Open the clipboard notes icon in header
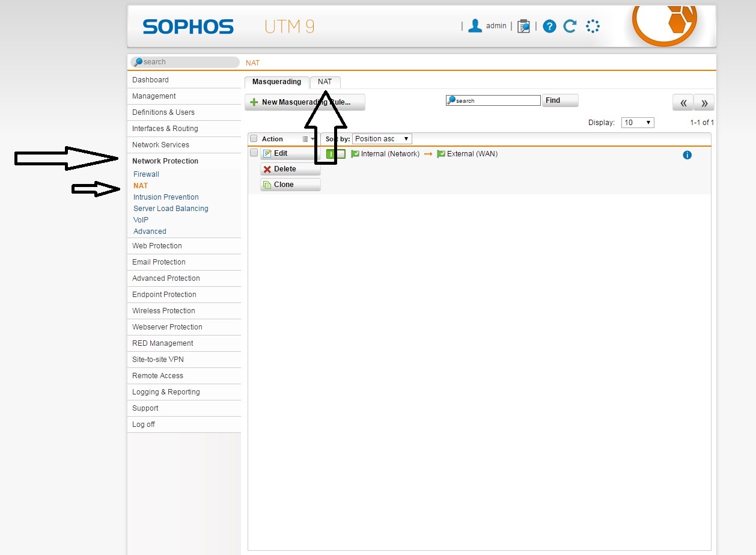 [x=523, y=26]
